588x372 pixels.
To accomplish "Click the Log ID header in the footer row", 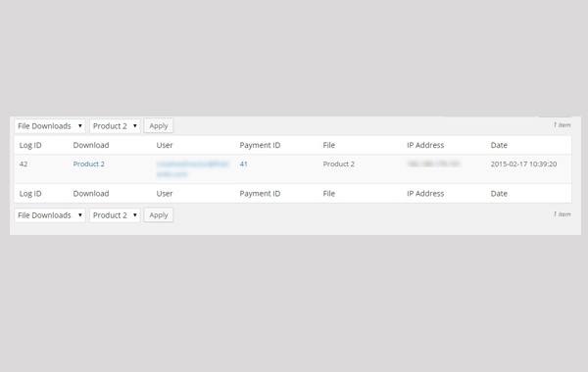I will click(x=30, y=194).
